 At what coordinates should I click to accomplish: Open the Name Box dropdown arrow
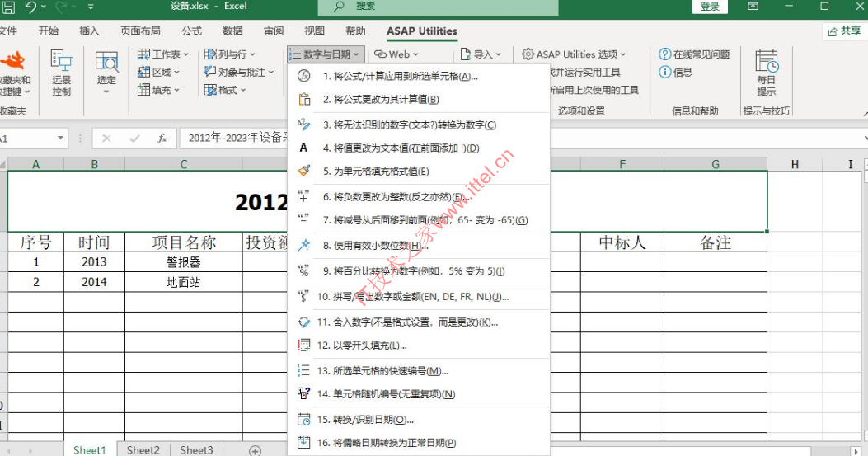pos(60,138)
